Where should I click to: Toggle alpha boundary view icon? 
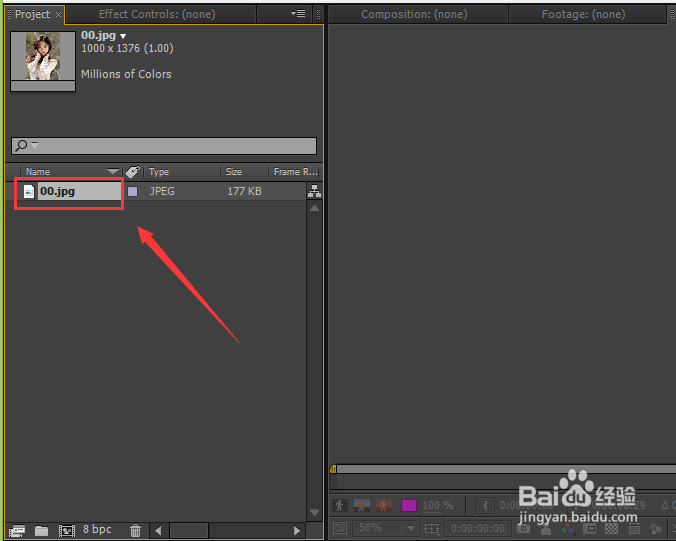362,505
